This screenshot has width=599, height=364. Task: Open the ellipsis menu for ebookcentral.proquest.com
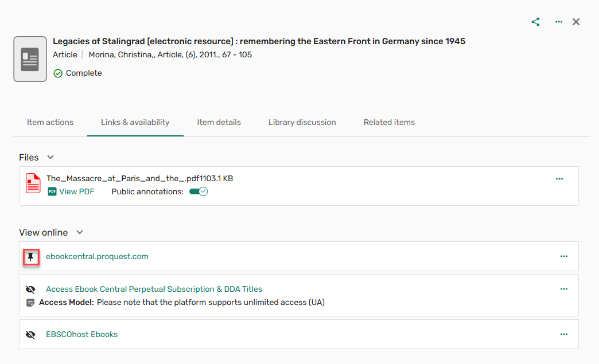563,256
